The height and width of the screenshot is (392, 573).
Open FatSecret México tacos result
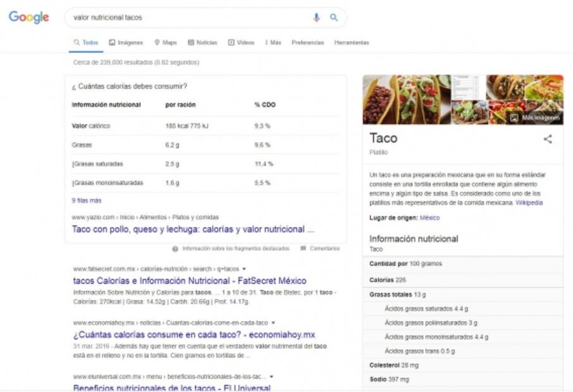[190, 281]
